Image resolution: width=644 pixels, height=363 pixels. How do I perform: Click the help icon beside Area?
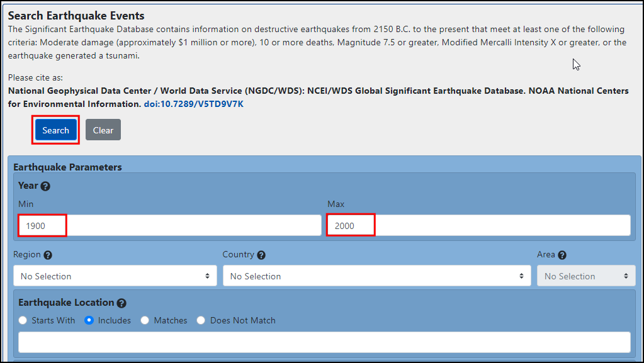pos(562,255)
